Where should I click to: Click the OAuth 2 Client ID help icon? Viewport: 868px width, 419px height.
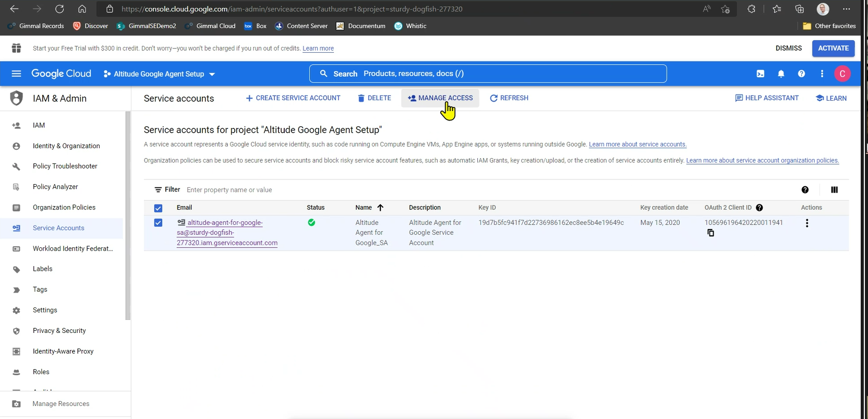[759, 208]
